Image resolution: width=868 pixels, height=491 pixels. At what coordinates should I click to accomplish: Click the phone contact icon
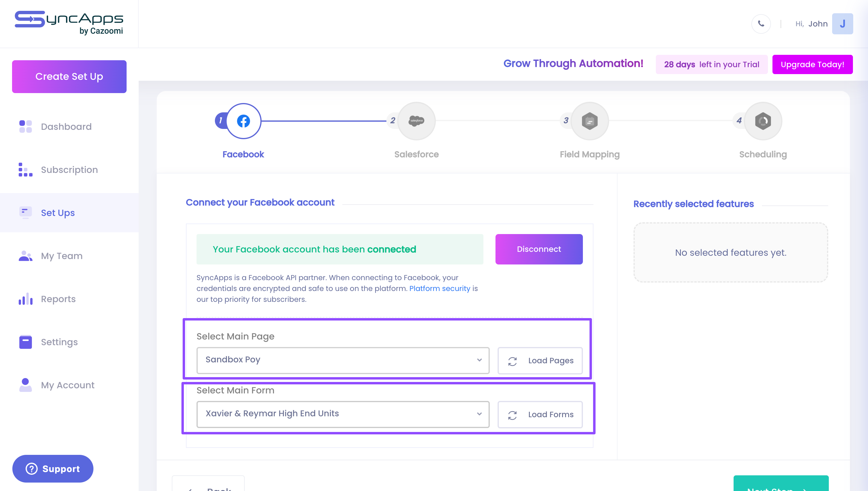click(761, 23)
